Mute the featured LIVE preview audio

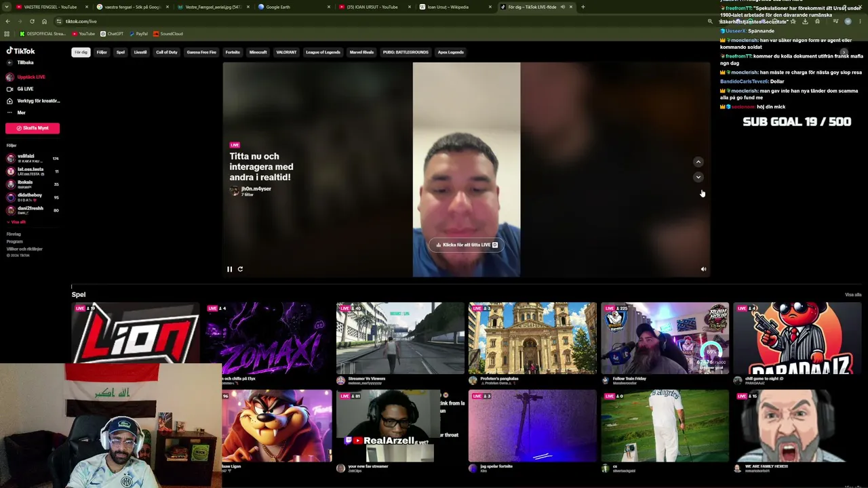click(703, 269)
